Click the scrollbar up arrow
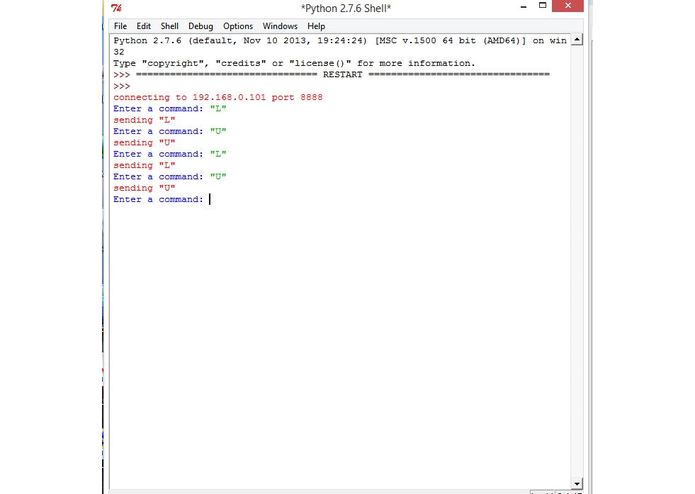Viewport: 695px width, 494px height. tap(577, 40)
